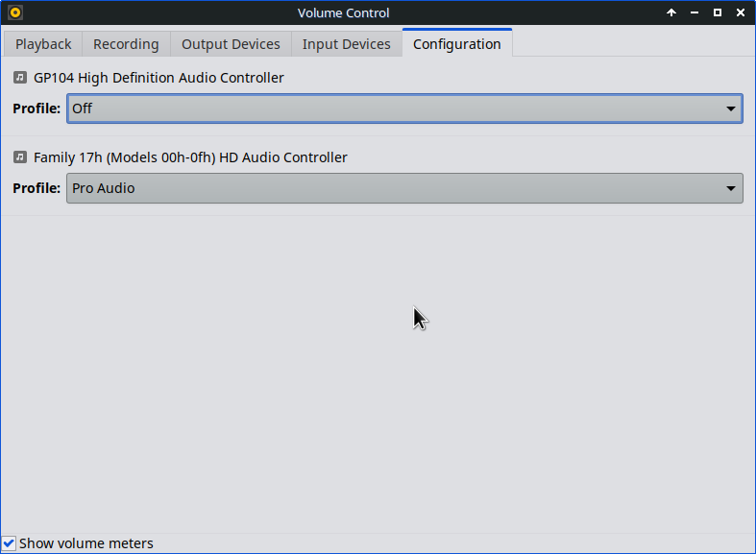756x554 pixels.
Task: Click the GP104 audio controller card icon
Action: coord(20,77)
